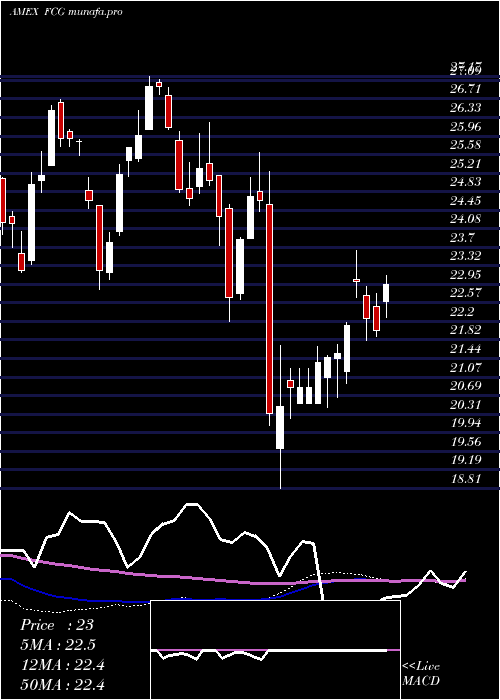Click the '12MA : 22.4' readout
This screenshot has width=500, height=700.
(62, 665)
